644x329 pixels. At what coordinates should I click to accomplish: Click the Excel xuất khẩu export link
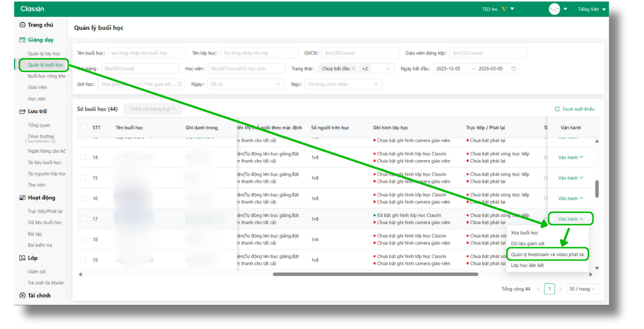pos(575,109)
